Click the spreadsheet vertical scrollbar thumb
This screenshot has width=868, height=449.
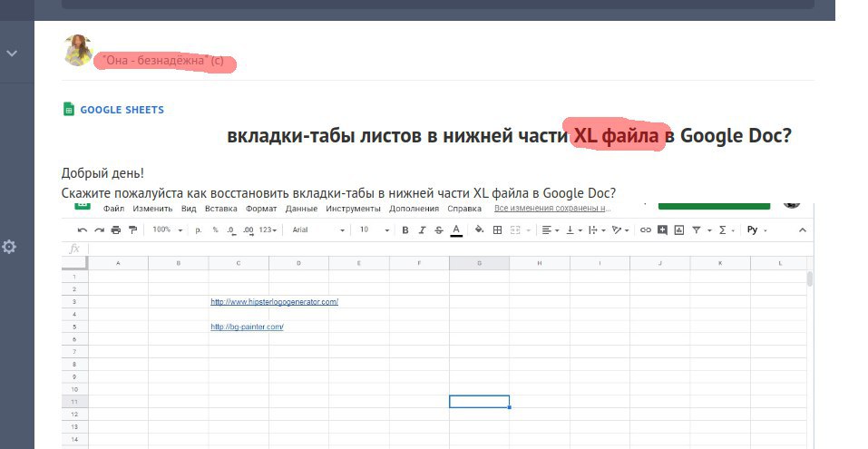810,278
